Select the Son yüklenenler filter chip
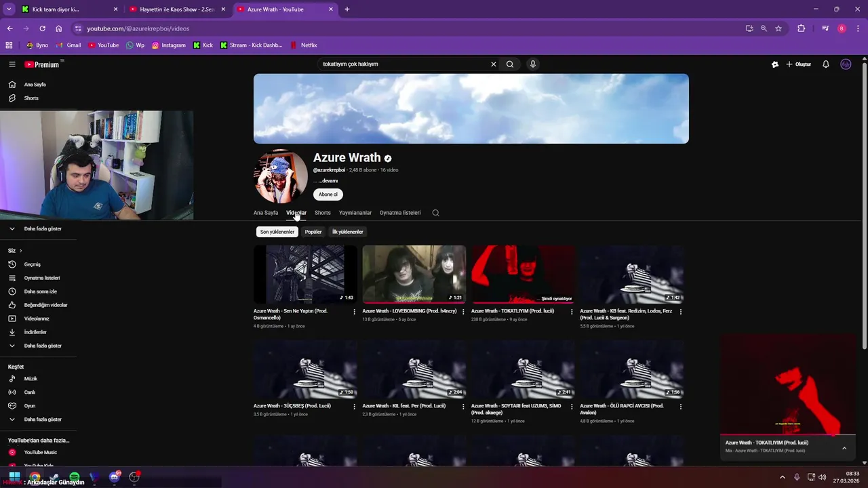Viewport: 868px width, 488px height. tap(277, 232)
